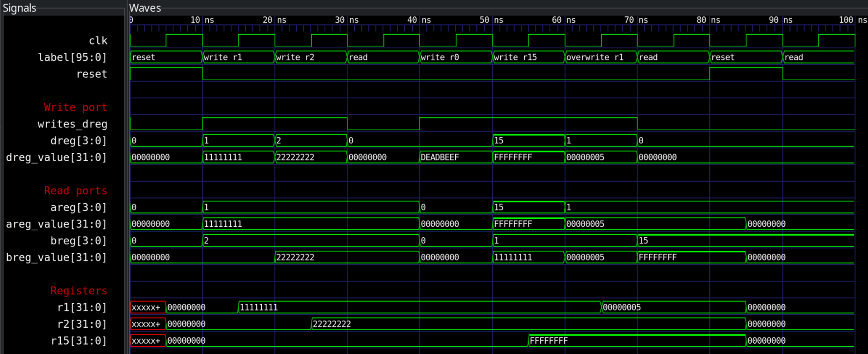The width and height of the screenshot is (868, 354).
Task: Select the breg_value[31:0] signal name
Action: pos(57,257)
